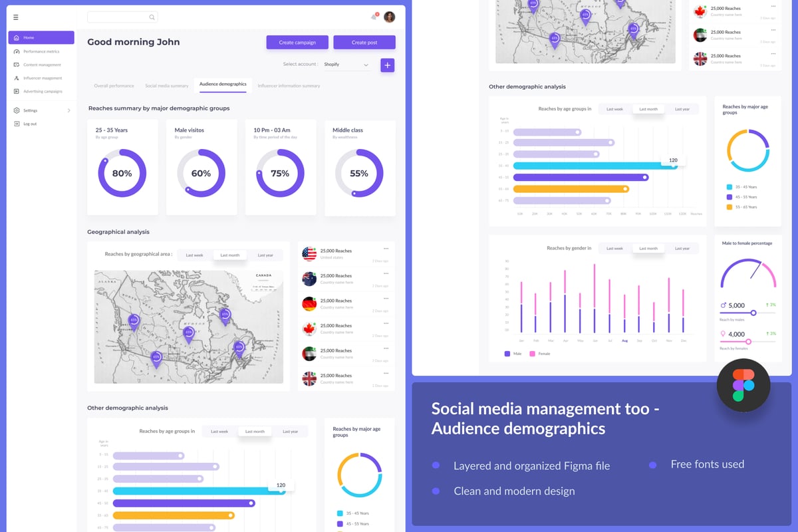The image size is (798, 532).
Task: Open Content management icon in sidebar
Action: (17, 65)
